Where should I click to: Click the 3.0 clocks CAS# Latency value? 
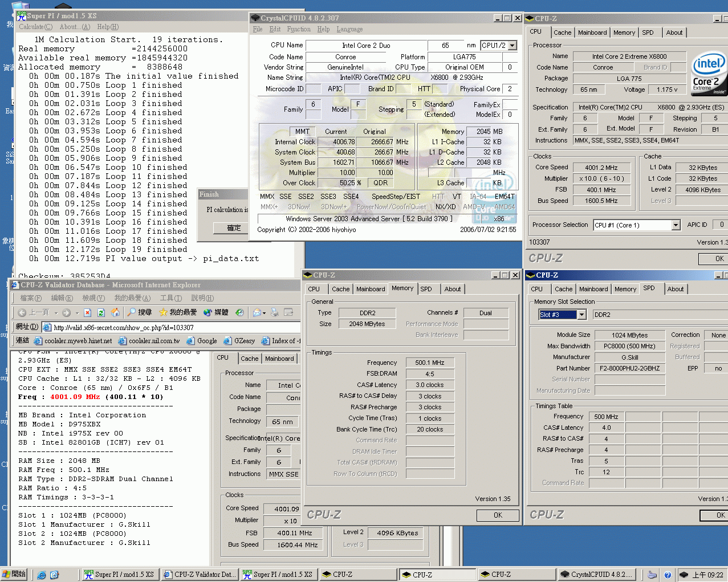[x=429, y=385]
